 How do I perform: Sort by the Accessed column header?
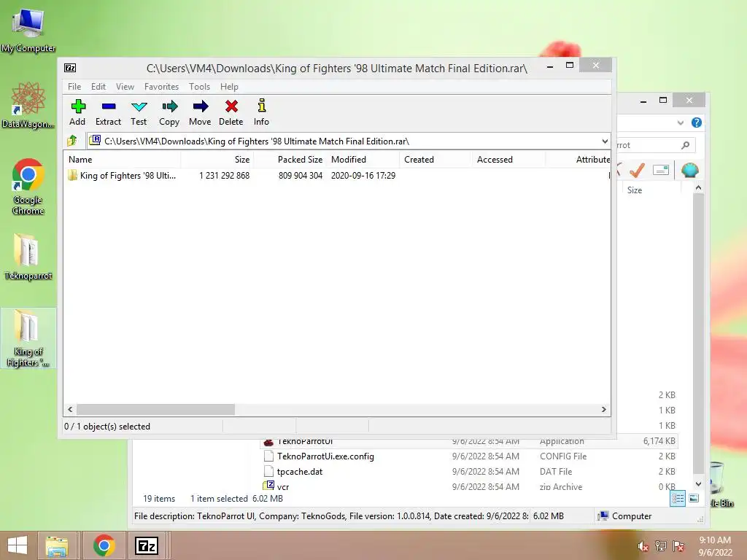tap(508, 160)
